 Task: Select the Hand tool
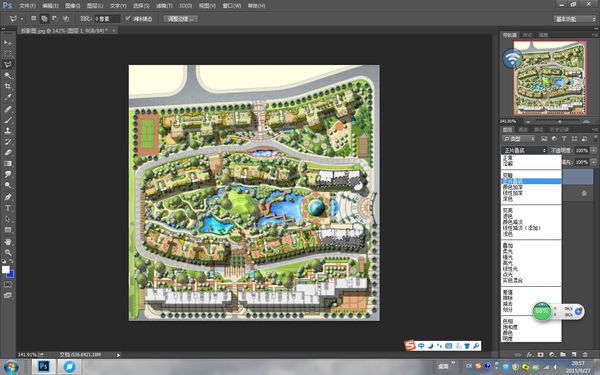8,242
